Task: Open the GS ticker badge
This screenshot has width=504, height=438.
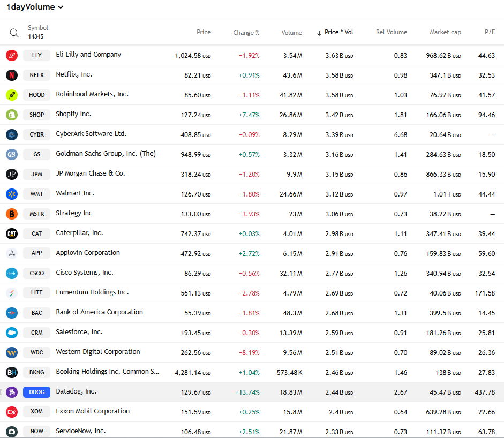Action: pyautogui.click(x=36, y=155)
